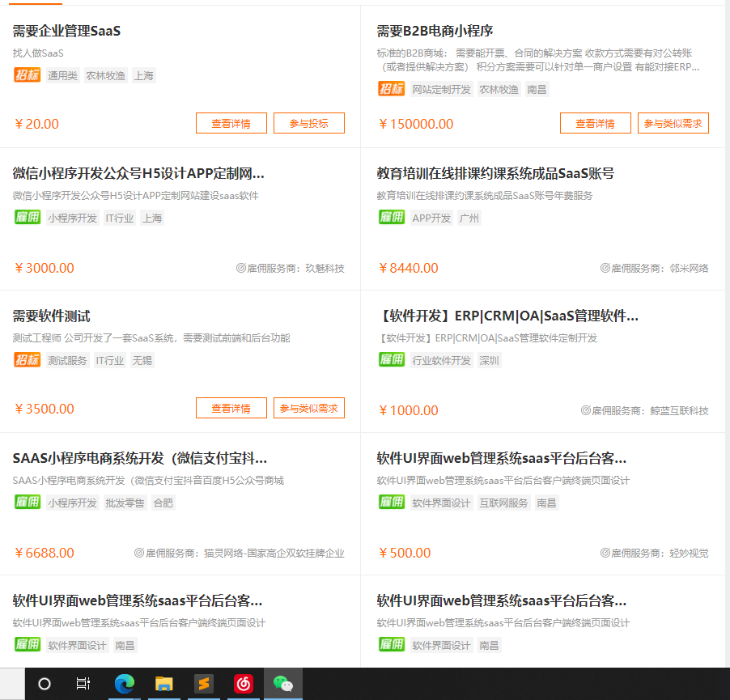
Task: Click 批发零售 tag on SAAS小程序 card
Action: (125, 503)
